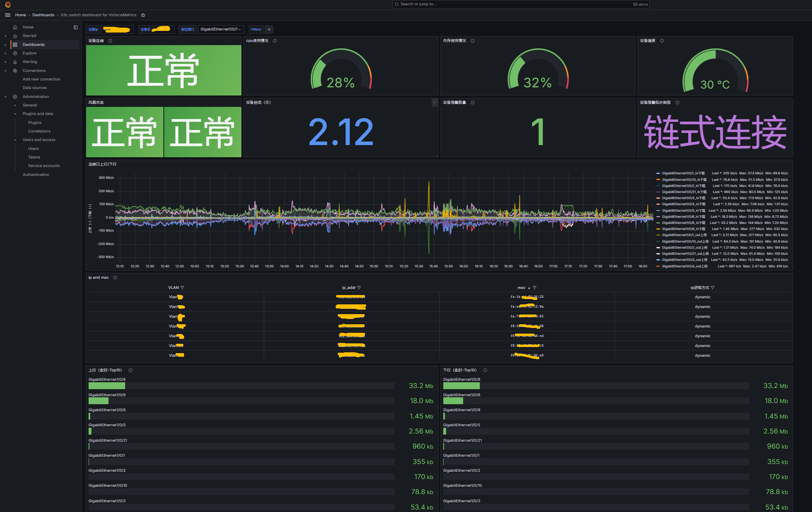Click the Administration gear icon in sidebar
This screenshot has height=512, width=812.
[x=15, y=97]
